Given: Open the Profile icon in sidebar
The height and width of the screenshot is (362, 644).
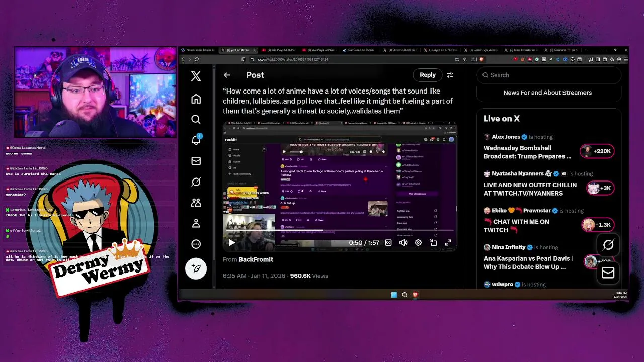Looking at the screenshot, I should click(x=196, y=223).
